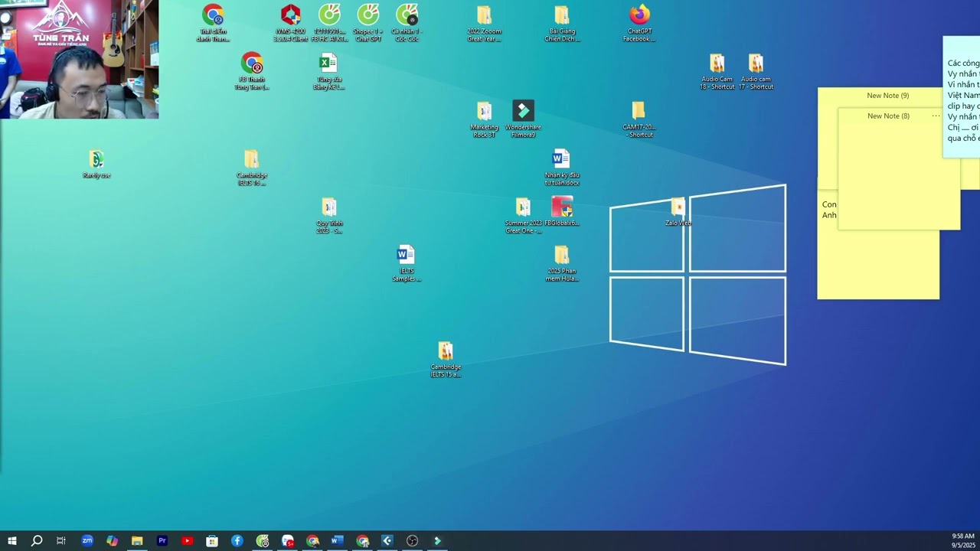
Task: Select the Cá nhân 1 - Cốc Cốc shortcut
Action: click(407, 23)
